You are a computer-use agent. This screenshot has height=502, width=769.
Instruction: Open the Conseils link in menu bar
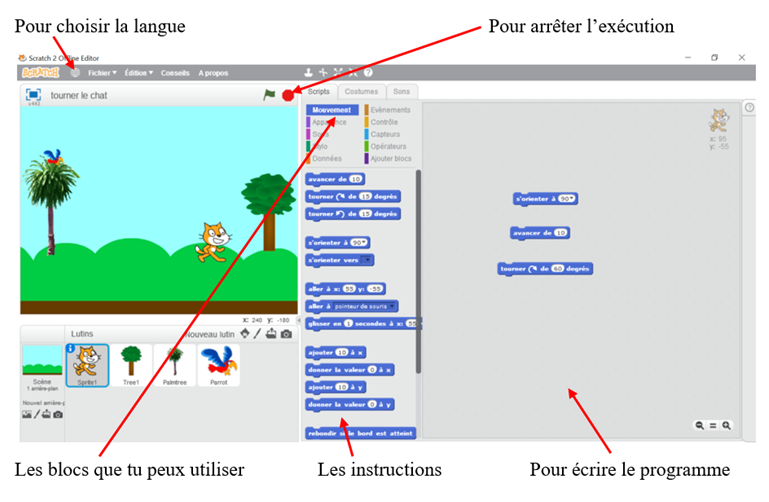(x=175, y=73)
